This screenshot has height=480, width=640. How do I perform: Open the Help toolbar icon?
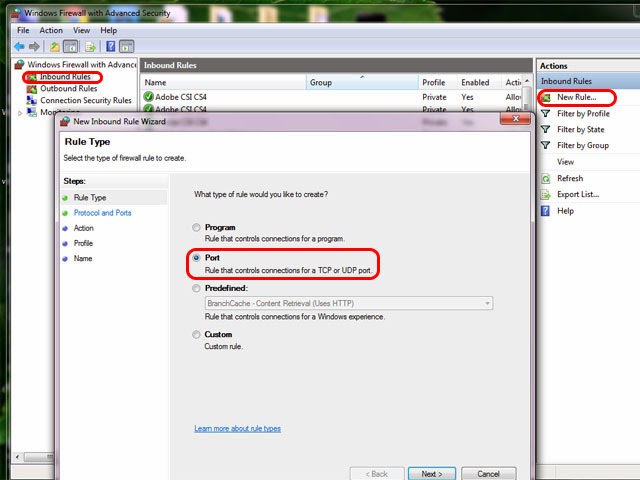(x=111, y=47)
